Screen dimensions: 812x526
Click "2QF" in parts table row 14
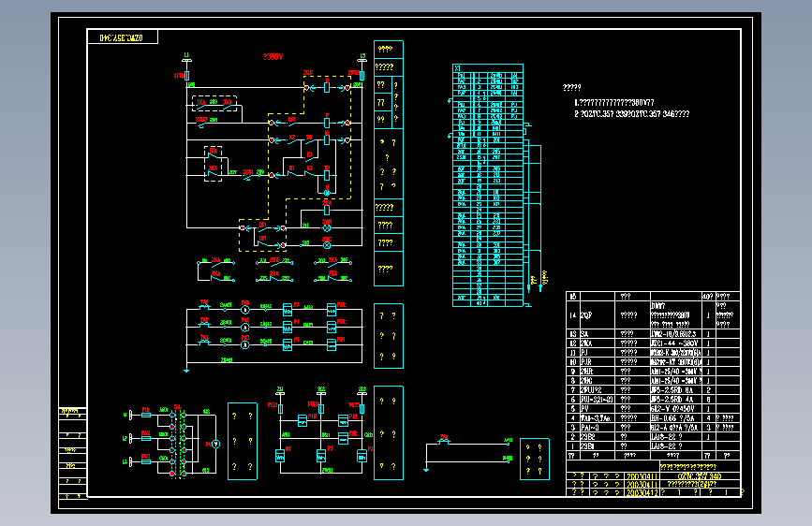click(585, 314)
